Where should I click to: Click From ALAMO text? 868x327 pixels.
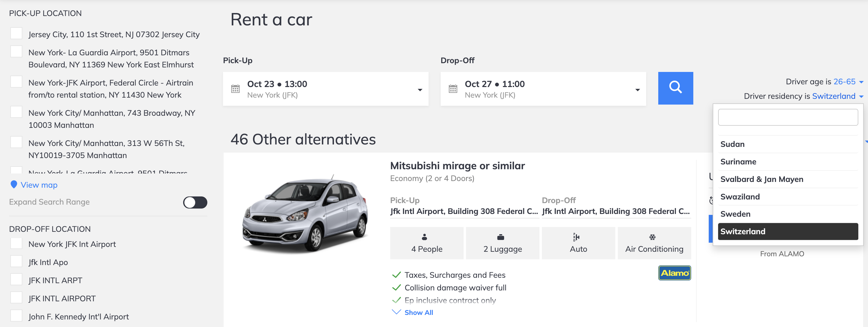click(x=782, y=254)
